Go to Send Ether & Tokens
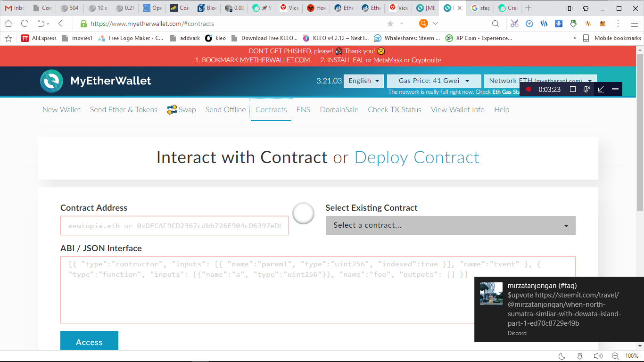Viewport: 644px width, 362px height. pos(124,109)
